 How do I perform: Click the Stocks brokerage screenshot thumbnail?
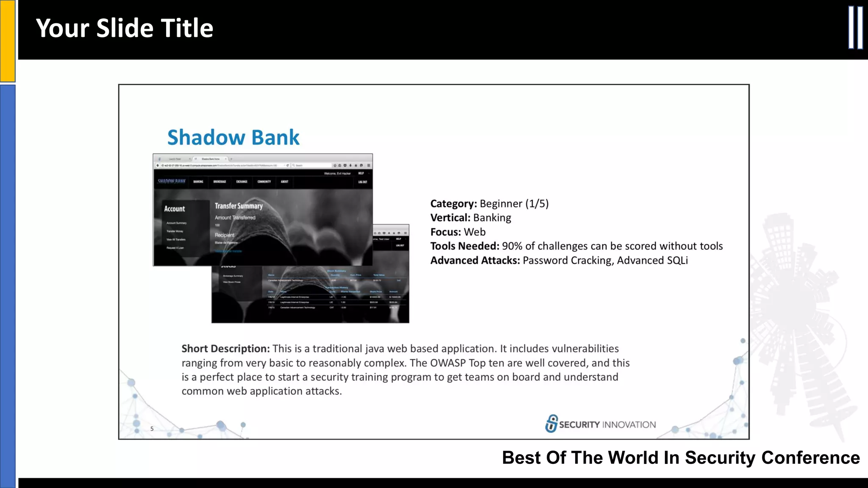pyautogui.click(x=310, y=294)
